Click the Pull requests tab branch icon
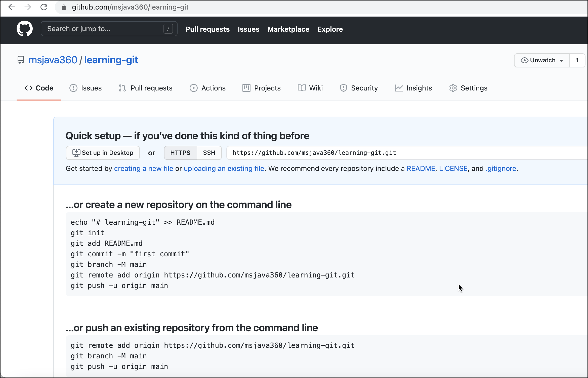Viewport: 588px width, 378px height. pos(122,88)
